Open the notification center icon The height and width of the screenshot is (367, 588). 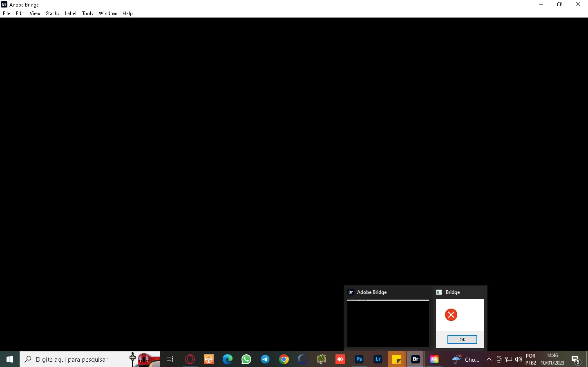point(576,359)
